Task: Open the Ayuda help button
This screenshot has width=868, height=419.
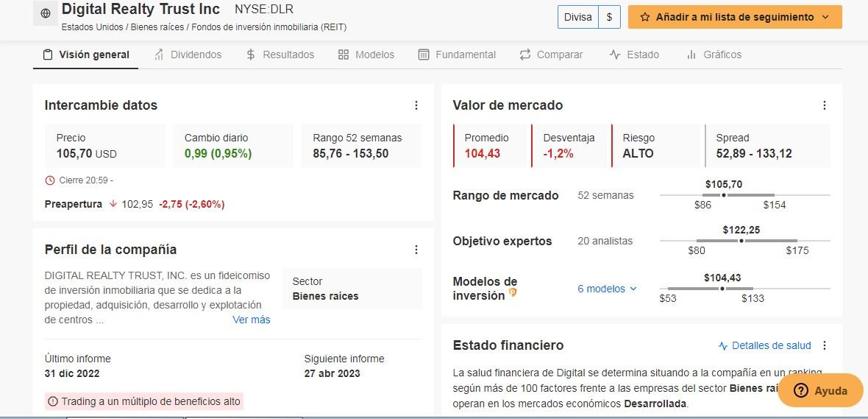Action: coord(820,391)
